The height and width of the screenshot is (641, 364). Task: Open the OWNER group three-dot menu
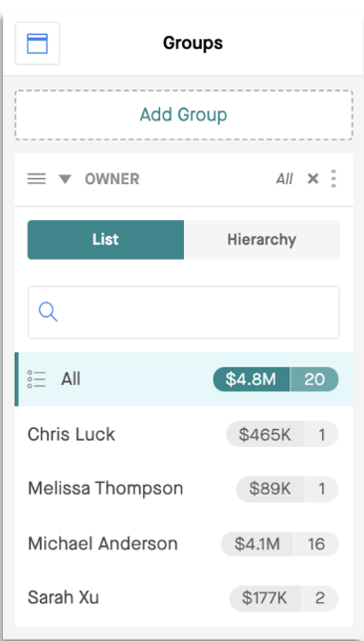333,178
